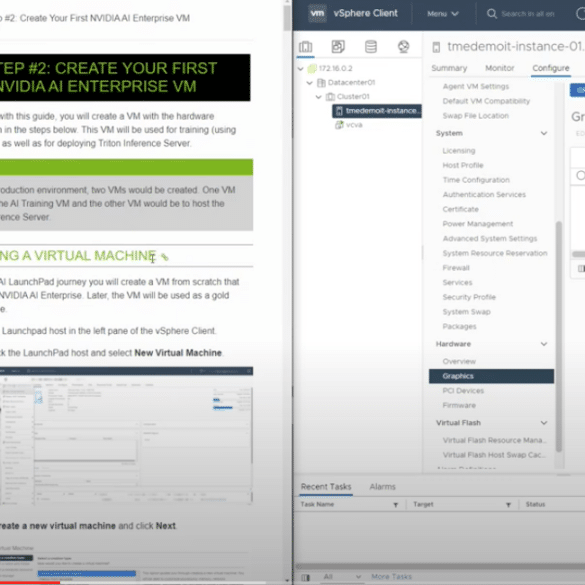585x585 pixels.
Task: Click the Status column header
Action: click(535, 504)
